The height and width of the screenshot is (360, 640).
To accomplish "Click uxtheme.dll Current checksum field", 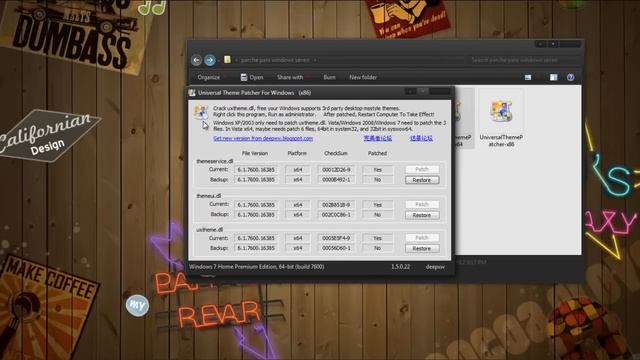I will (x=336, y=238).
